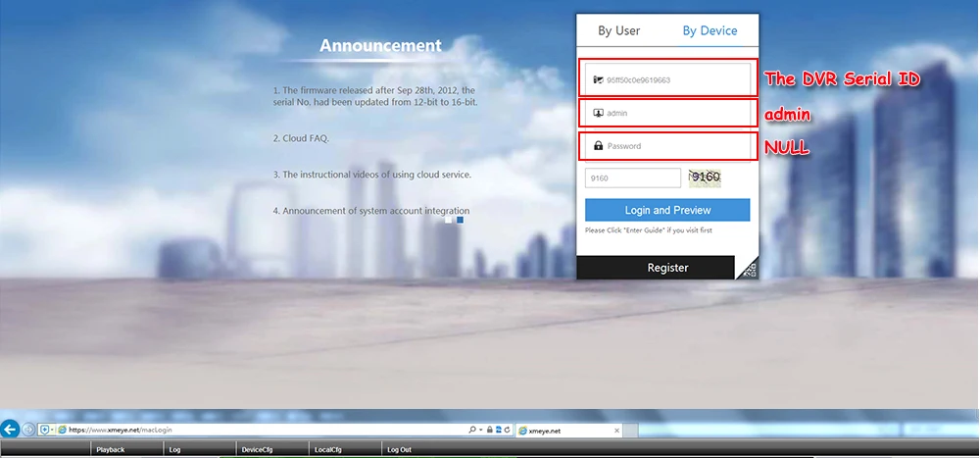980x458 pixels.
Task: Select the blue announcement page dot
Action: (460, 221)
